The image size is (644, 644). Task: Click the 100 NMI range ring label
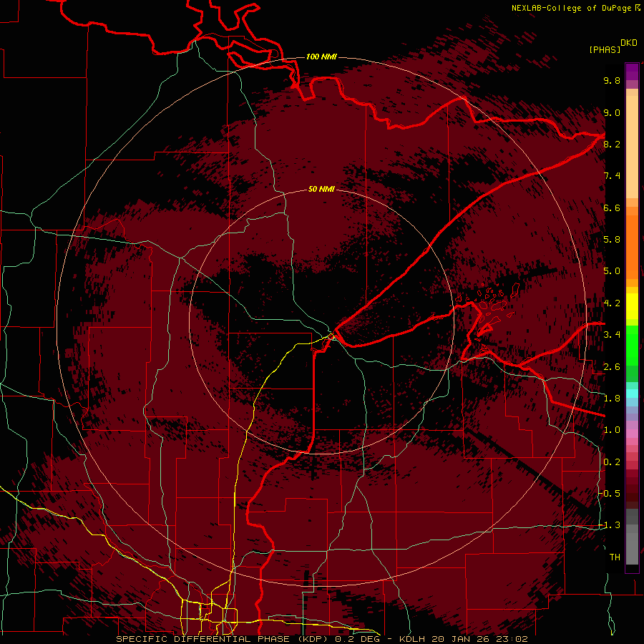(321, 57)
